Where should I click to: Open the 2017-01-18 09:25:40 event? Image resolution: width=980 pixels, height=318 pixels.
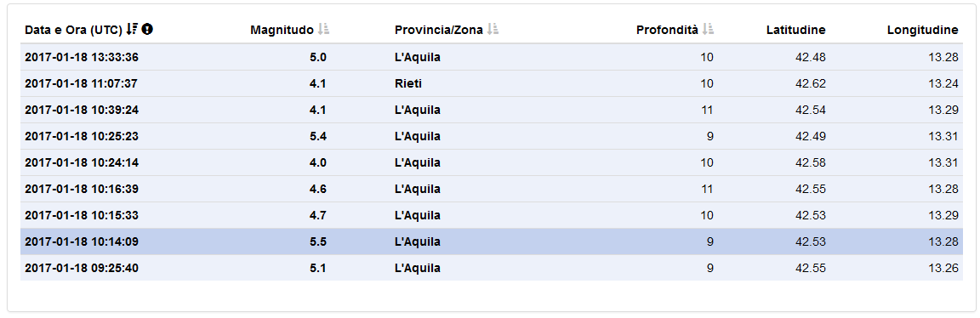pos(491,268)
